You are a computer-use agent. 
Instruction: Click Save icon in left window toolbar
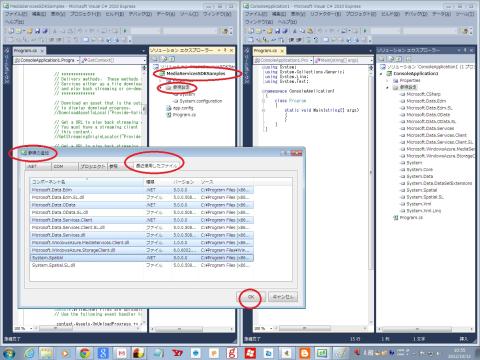37,31
